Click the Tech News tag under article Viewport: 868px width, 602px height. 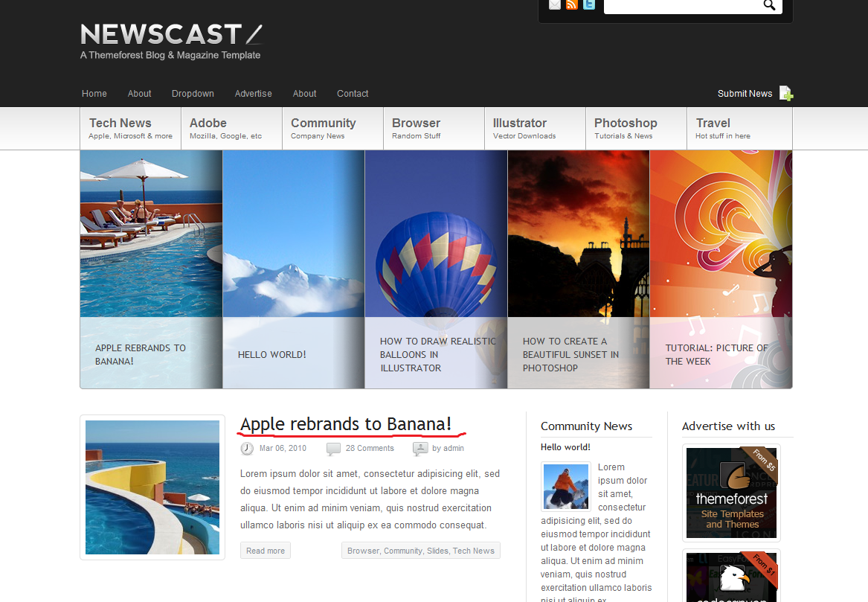pos(473,551)
